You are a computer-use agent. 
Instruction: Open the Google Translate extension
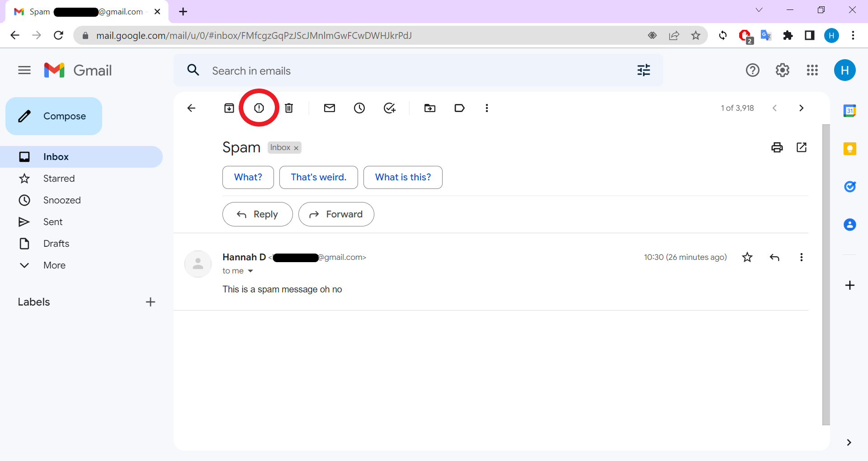[x=766, y=35]
